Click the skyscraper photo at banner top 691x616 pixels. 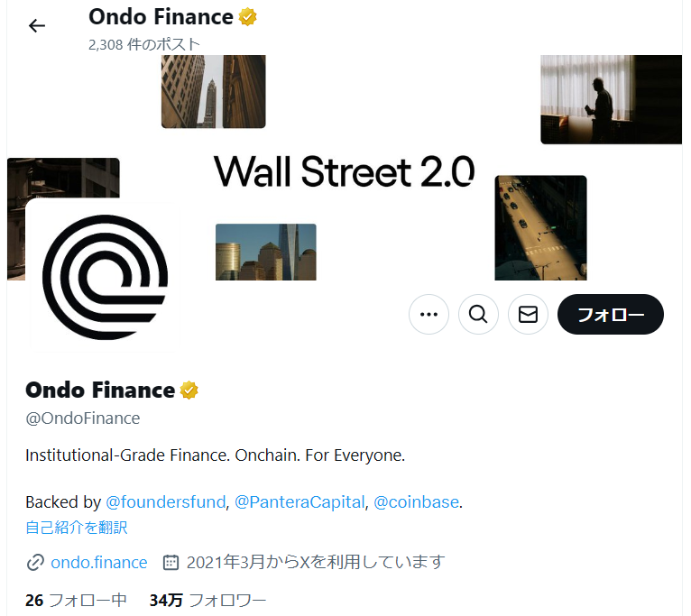[x=213, y=92]
